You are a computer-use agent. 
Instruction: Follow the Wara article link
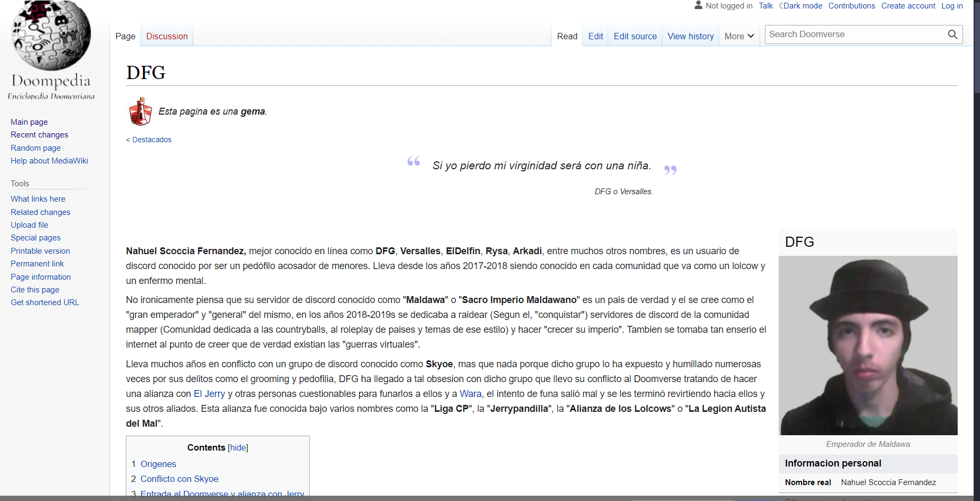point(471,394)
